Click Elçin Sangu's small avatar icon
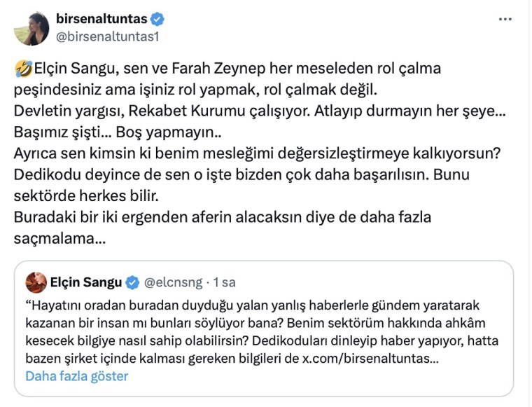The height and width of the screenshot is (407, 532). point(36,282)
